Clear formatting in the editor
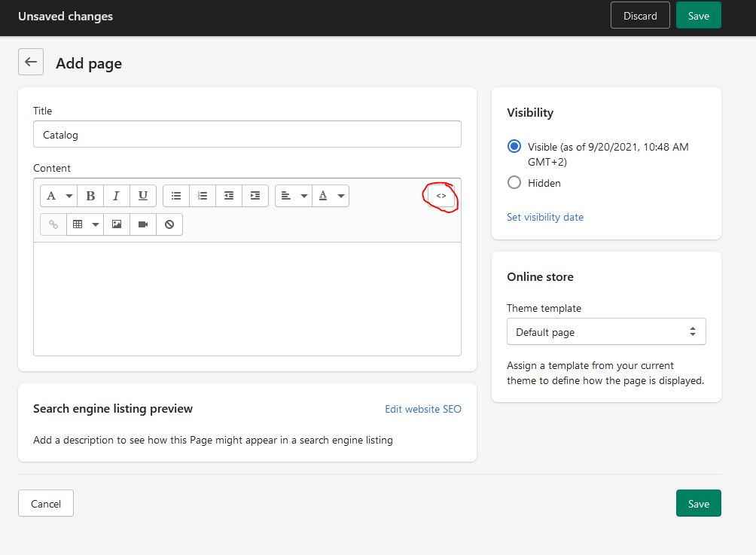The height and width of the screenshot is (555, 756). [x=169, y=224]
